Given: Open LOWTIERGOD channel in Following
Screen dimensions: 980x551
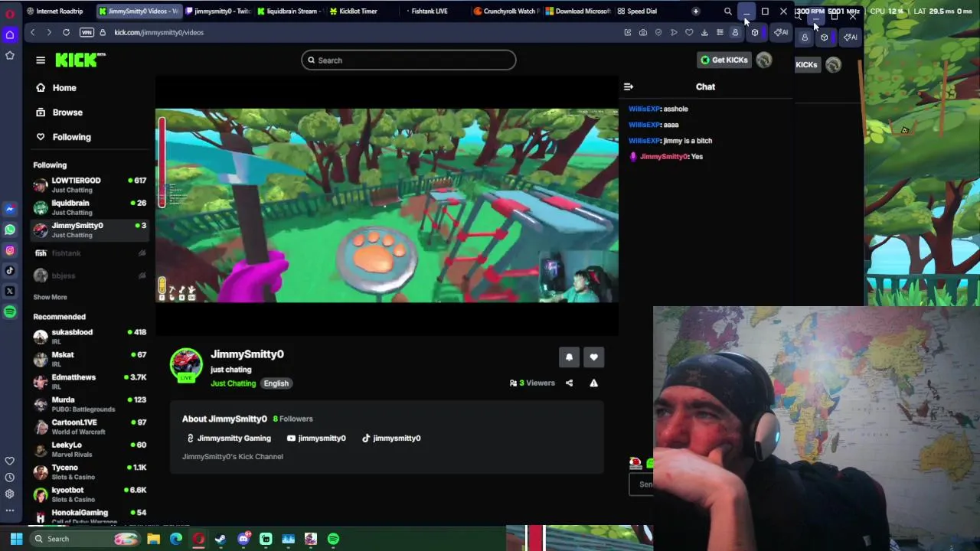Looking at the screenshot, I should click(x=90, y=184).
